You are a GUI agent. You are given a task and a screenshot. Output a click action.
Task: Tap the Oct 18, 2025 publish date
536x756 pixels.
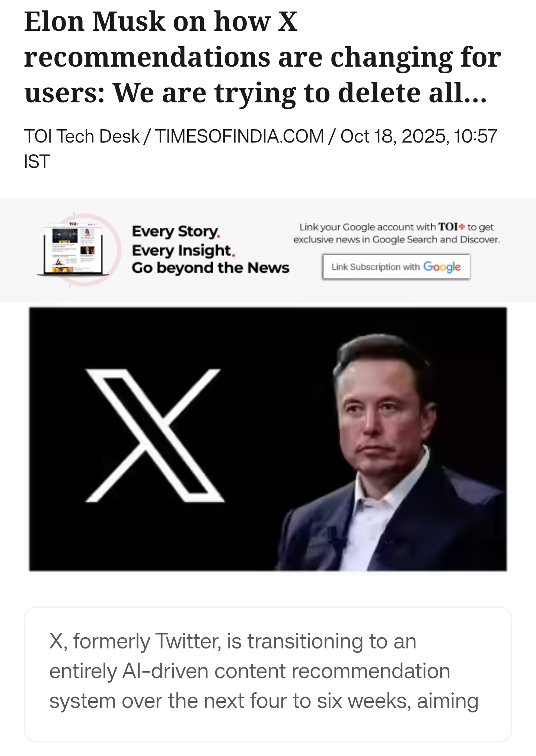pos(393,136)
